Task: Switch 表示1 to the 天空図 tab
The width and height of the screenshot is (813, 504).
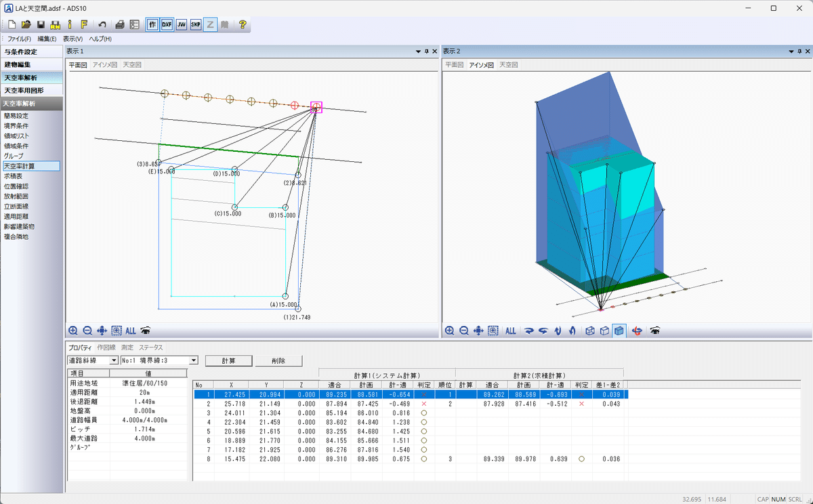Action: pyautogui.click(x=132, y=65)
